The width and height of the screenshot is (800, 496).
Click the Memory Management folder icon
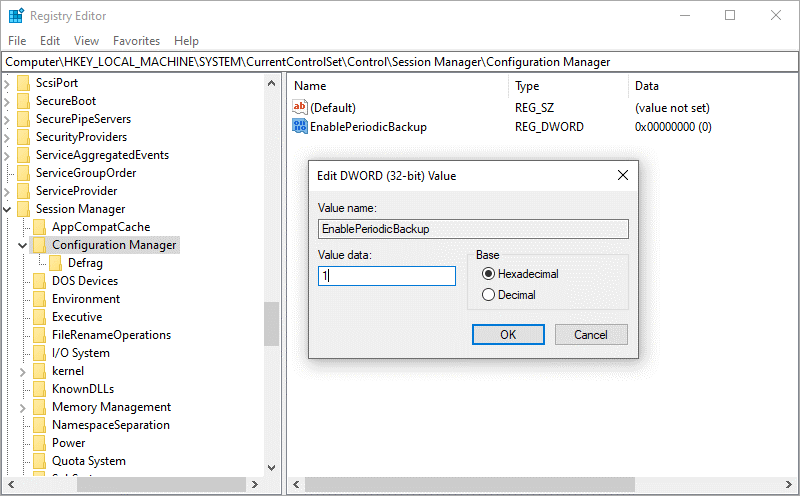39,407
